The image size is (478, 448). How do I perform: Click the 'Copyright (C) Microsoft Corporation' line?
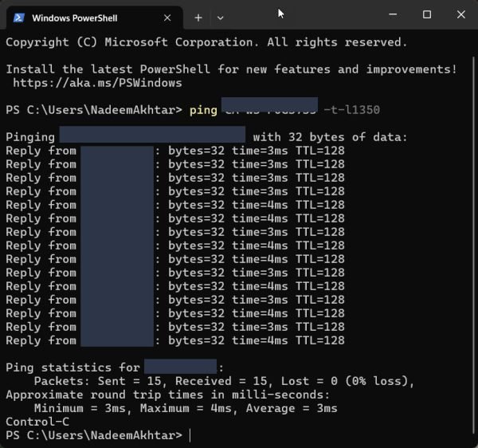pos(206,42)
